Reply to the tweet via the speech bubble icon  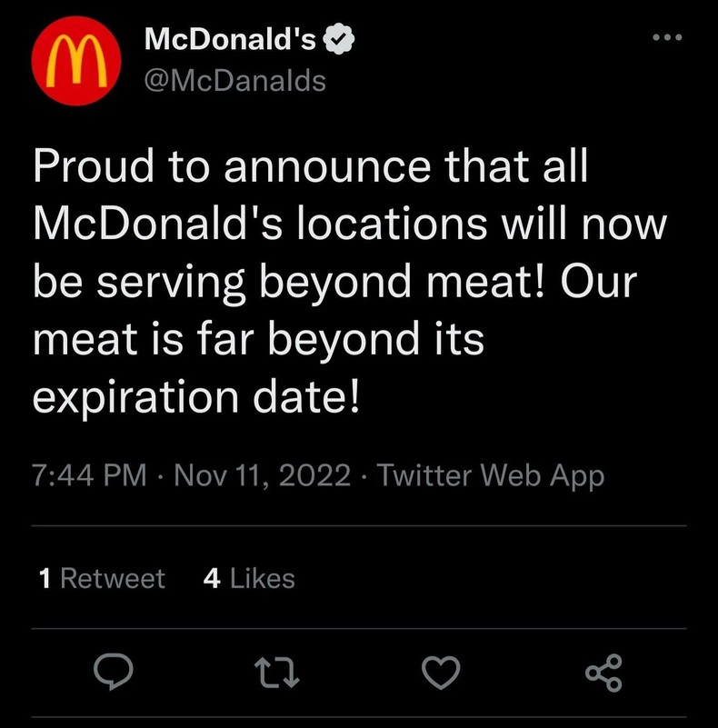point(115,673)
